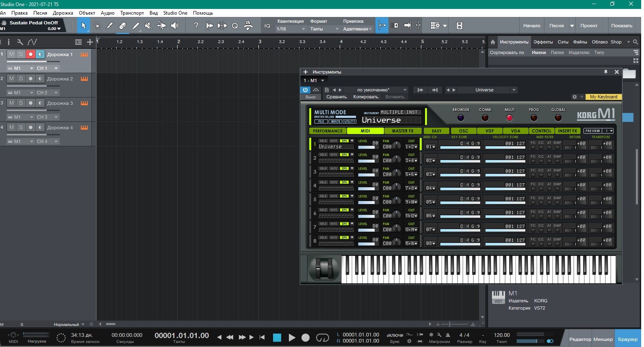644x347 pixels.
Task: Mute Дорожка 1
Action: 11,54
